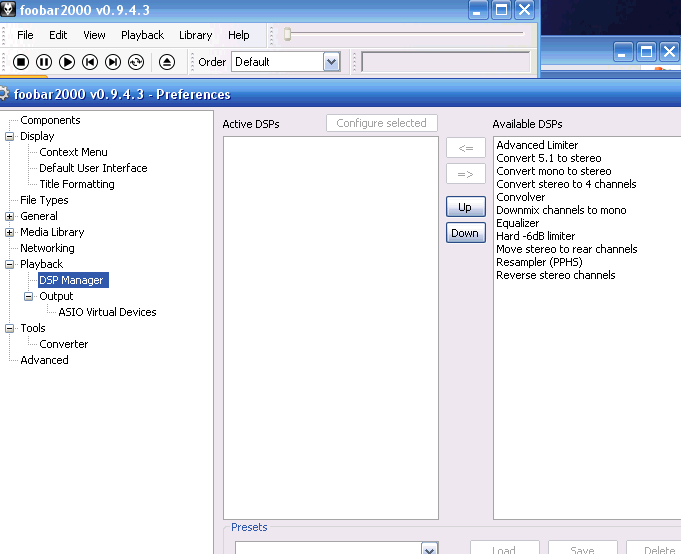Viewport: 681px width, 554px height.
Task: Open the Presets dropdown arrow
Action: [x=429, y=548]
